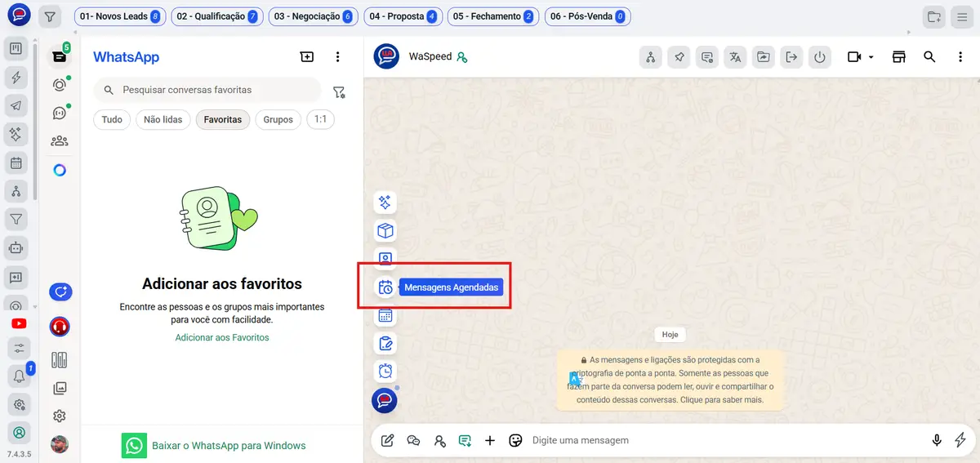Screen dimensions: 980x463
Task: Click the Digite uma mensagem input field
Action: 727,440
